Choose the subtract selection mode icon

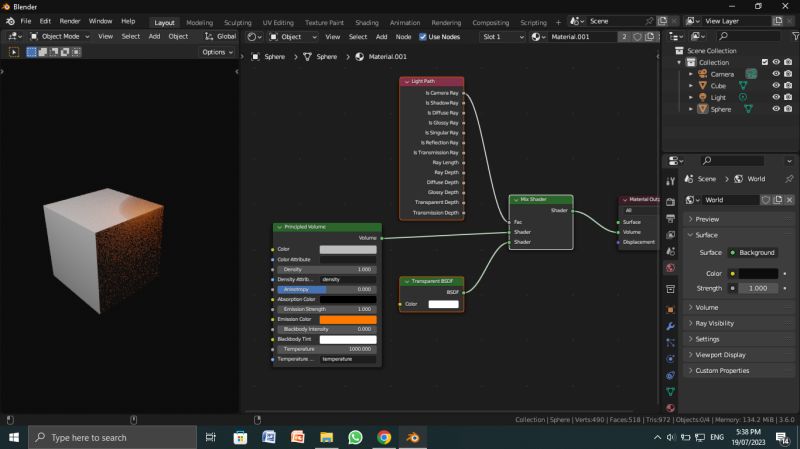[x=54, y=52]
